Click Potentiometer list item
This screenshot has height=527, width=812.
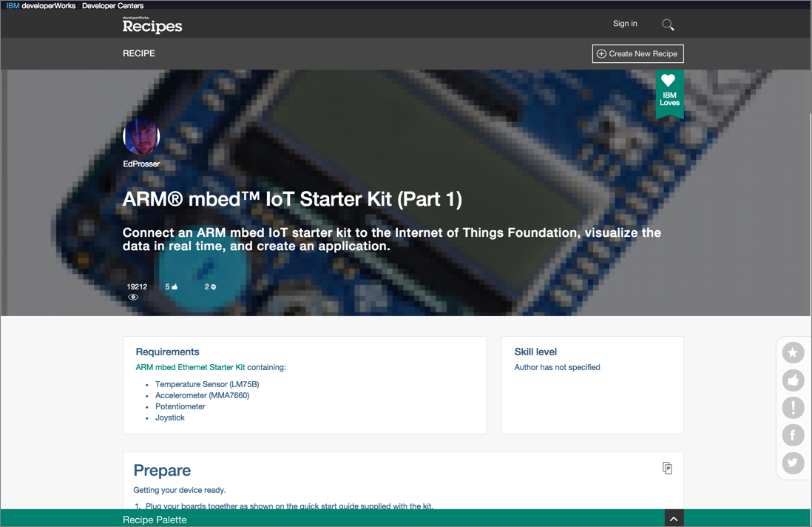(x=180, y=406)
